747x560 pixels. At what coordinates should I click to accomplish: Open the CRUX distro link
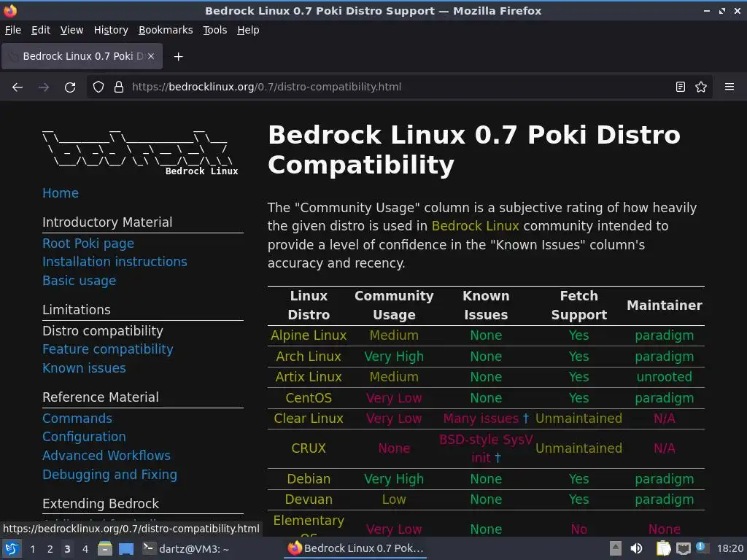[309, 448]
